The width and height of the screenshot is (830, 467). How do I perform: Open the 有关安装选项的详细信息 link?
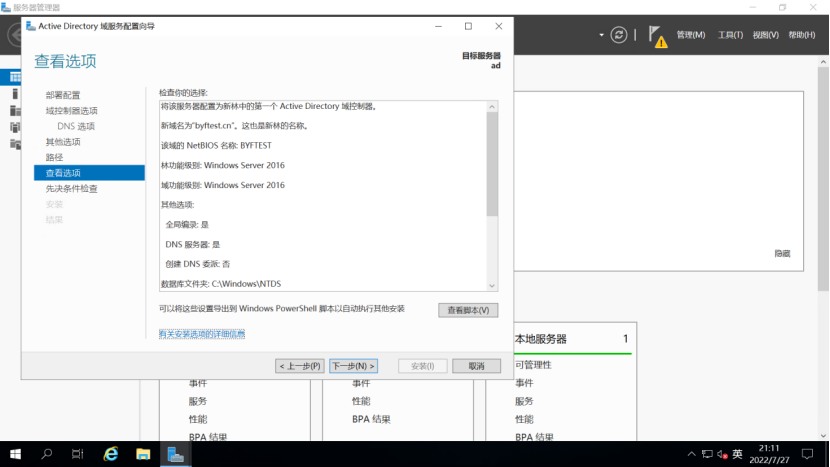pyautogui.click(x=202, y=334)
